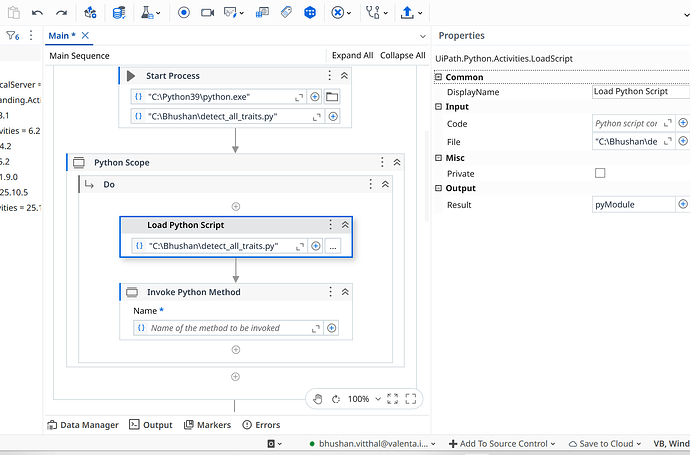The height and width of the screenshot is (455, 690).
Task: Collapse the Do sequence
Action: (385, 184)
